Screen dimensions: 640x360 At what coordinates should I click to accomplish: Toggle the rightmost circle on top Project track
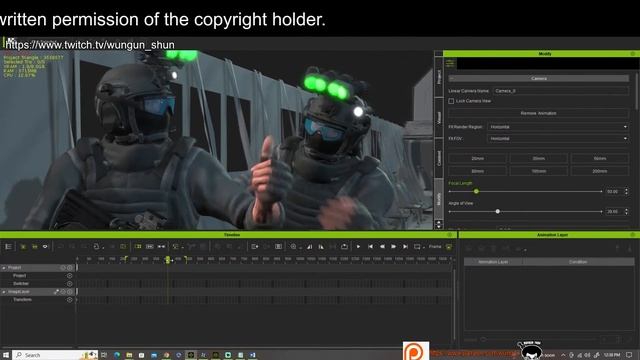(70, 268)
